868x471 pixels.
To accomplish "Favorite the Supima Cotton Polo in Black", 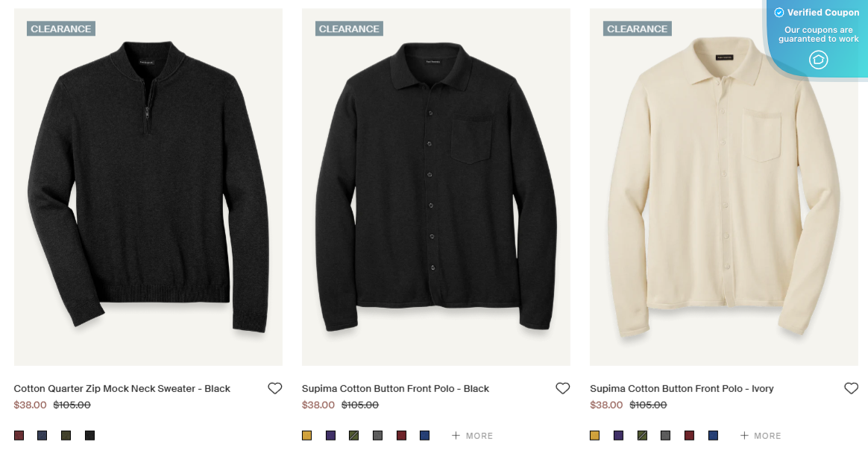I will (563, 388).
